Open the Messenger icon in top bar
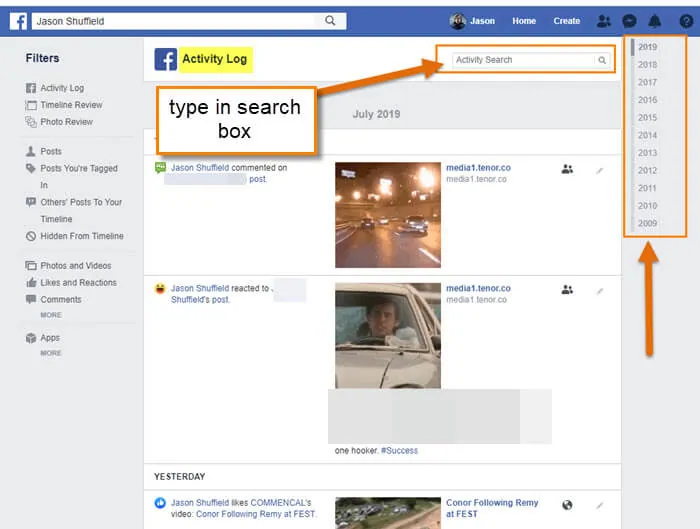The height and width of the screenshot is (529, 700). 629,21
